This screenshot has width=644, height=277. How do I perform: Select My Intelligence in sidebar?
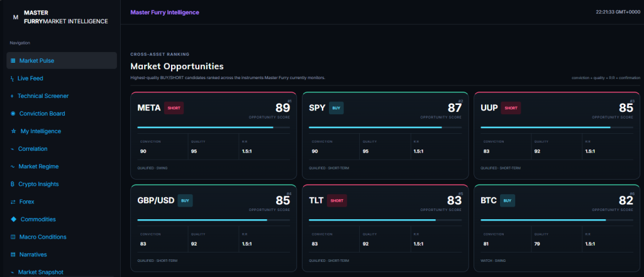point(62,131)
